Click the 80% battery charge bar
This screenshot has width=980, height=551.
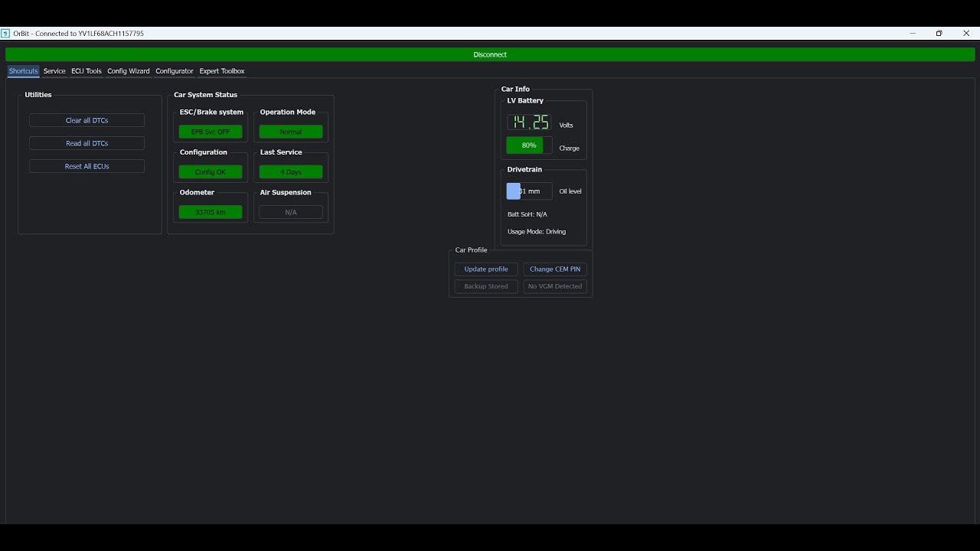point(529,145)
